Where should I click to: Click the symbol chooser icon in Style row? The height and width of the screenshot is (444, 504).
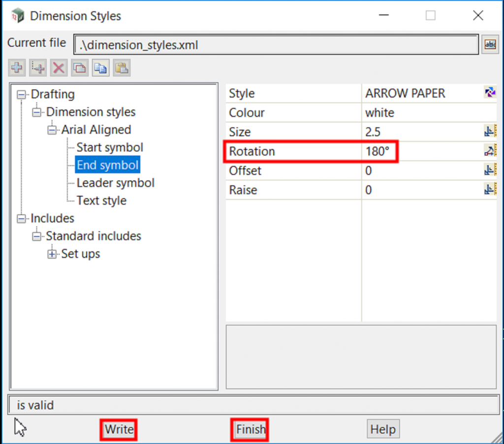click(490, 93)
